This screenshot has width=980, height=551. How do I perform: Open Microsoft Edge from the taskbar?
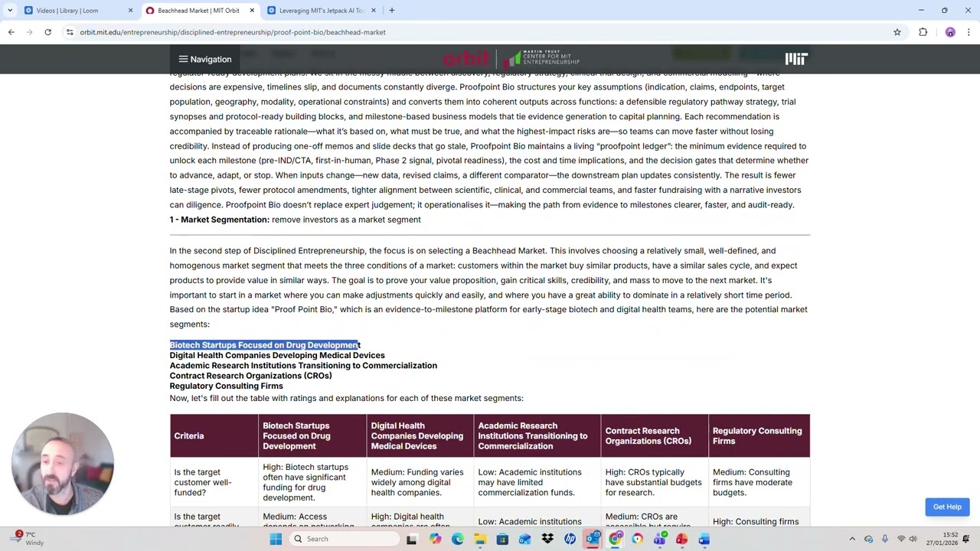[x=458, y=539]
